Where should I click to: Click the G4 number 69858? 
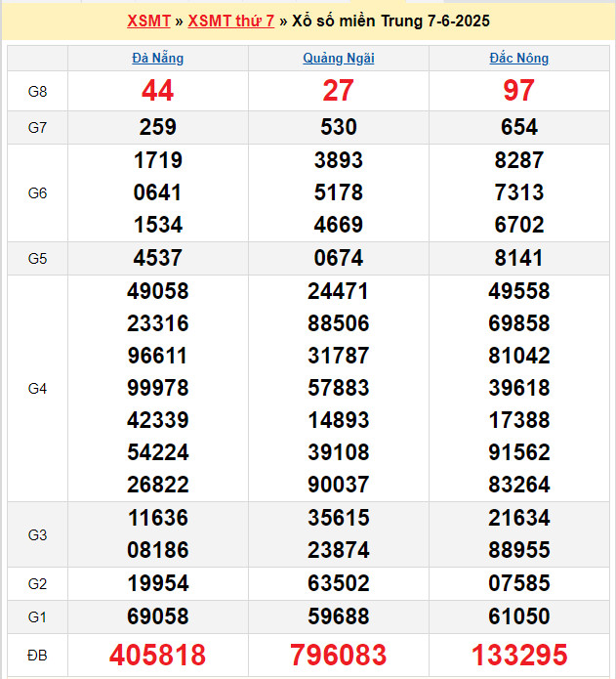click(519, 323)
